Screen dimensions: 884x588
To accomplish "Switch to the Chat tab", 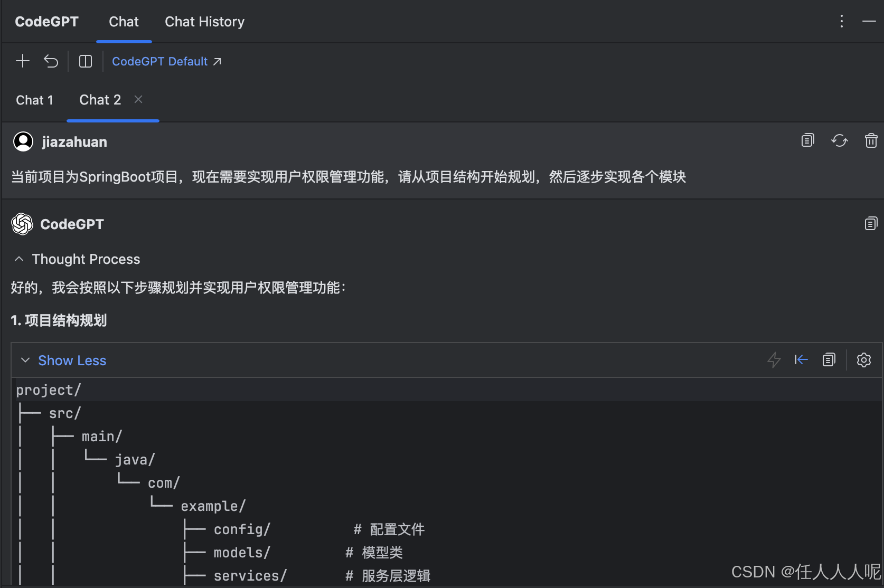I will coord(124,22).
